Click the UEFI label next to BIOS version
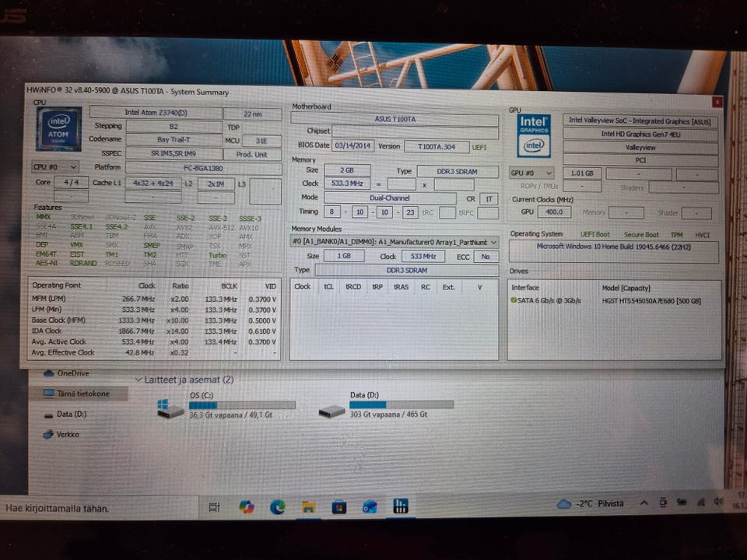747x560 pixels. (x=479, y=147)
